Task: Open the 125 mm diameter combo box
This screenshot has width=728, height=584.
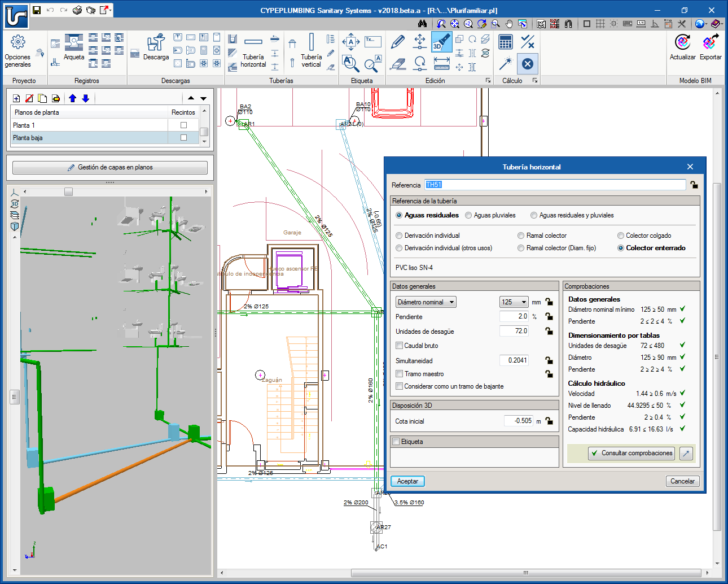Action: point(514,302)
